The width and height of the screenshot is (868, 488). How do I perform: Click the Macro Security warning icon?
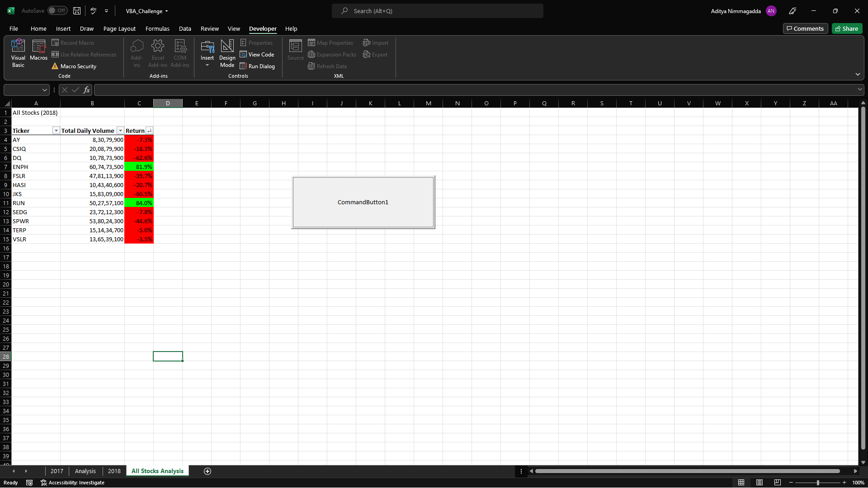point(55,66)
